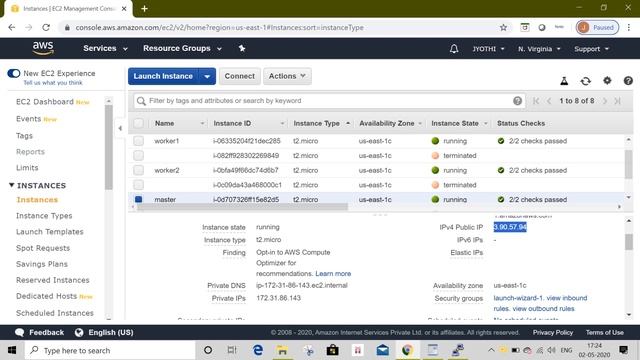Image resolution: width=640 pixels, height=360 pixels.
Task: Open Microsoft Edge from taskbar
Action: pos(258,350)
